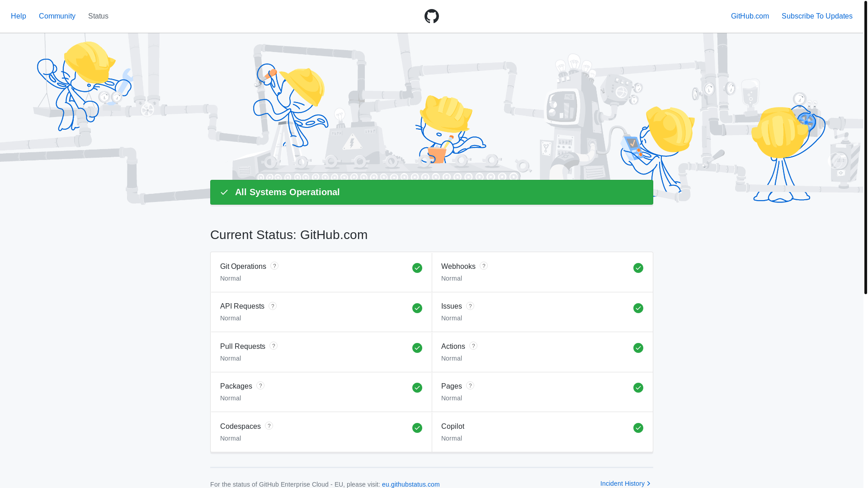Screen dimensions: 868x488
Task: Click the GitHub Octocat logo
Action: coord(431,16)
